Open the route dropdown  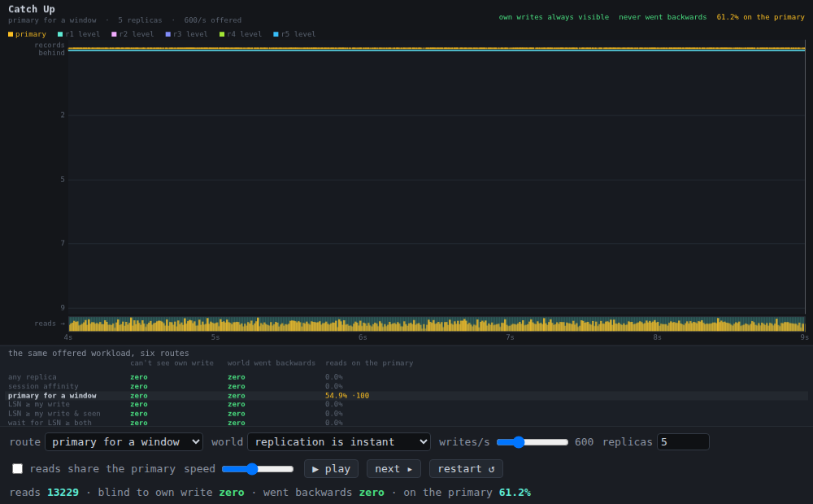click(x=124, y=441)
